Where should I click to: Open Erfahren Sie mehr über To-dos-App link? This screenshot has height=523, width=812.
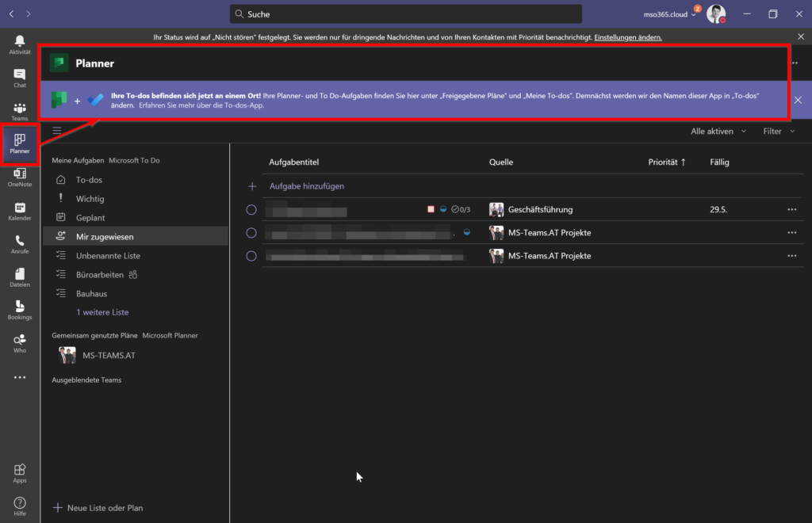click(201, 105)
